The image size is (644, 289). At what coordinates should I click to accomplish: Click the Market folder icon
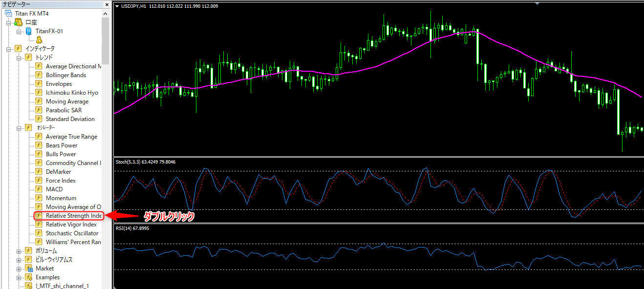pos(29,268)
